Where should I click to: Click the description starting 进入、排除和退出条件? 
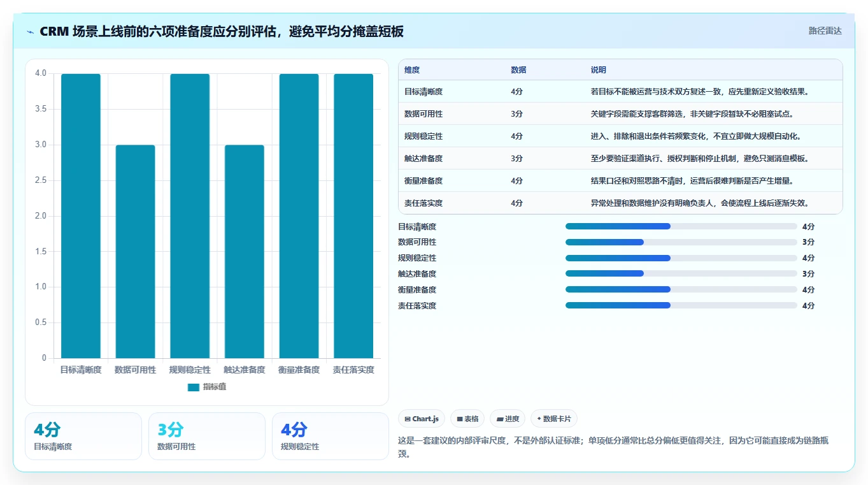(696, 136)
